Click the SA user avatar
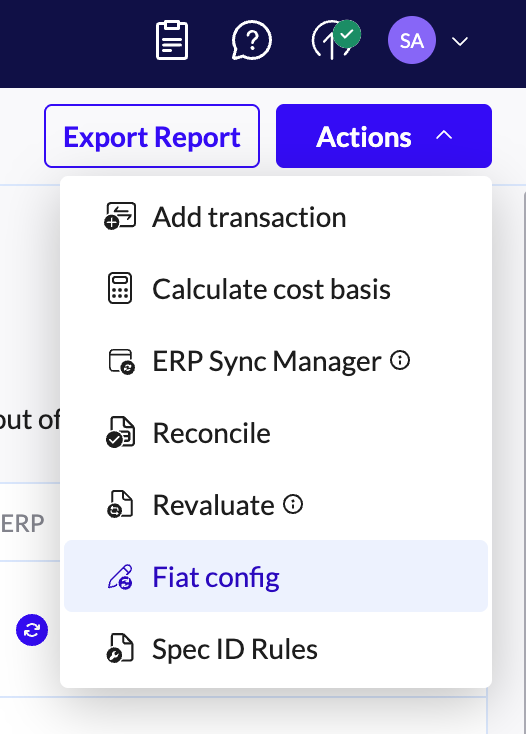 tap(412, 40)
